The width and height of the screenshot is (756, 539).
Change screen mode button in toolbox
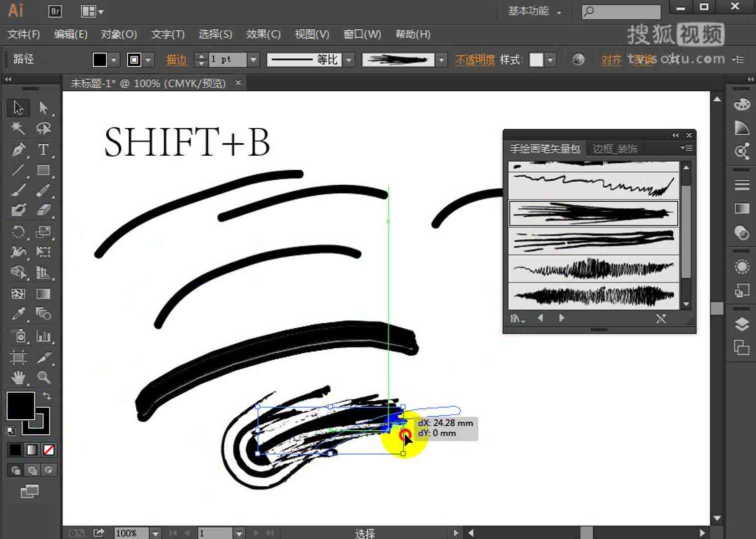click(x=29, y=492)
